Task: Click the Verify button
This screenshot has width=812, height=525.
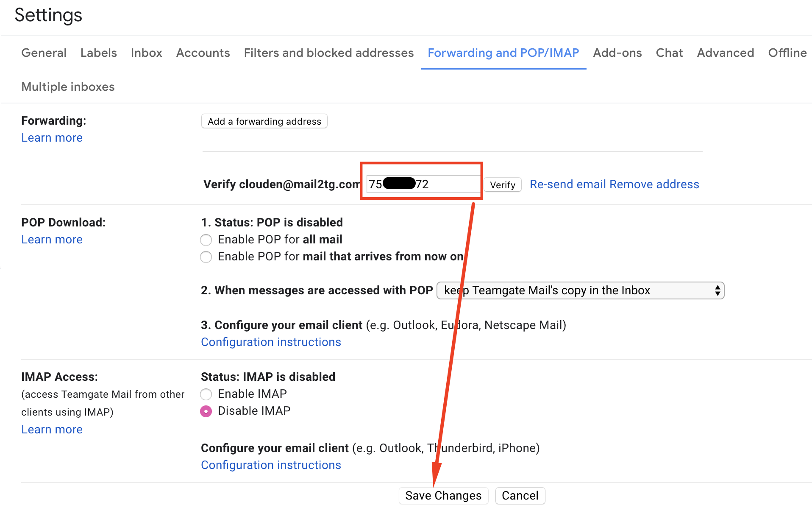Action: [x=503, y=185]
